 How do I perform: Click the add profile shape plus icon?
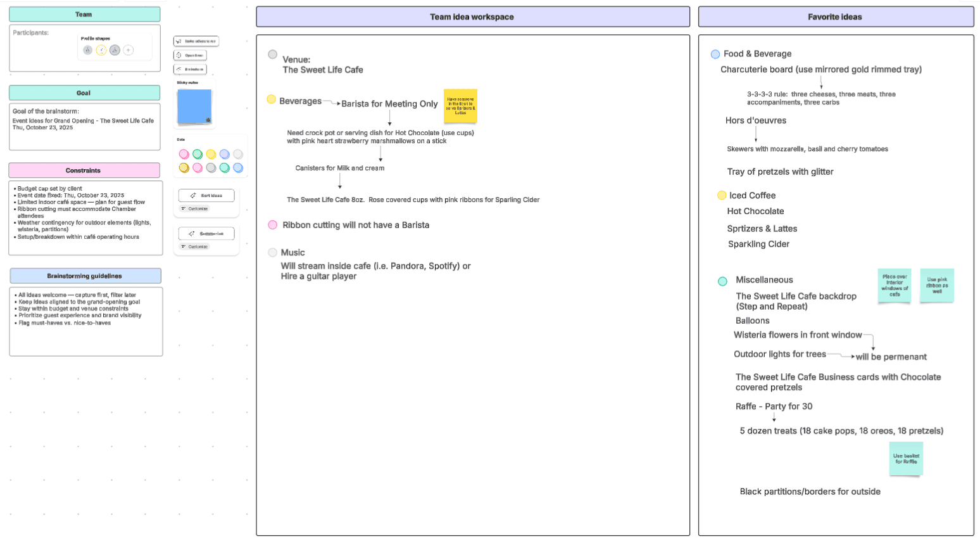click(129, 50)
